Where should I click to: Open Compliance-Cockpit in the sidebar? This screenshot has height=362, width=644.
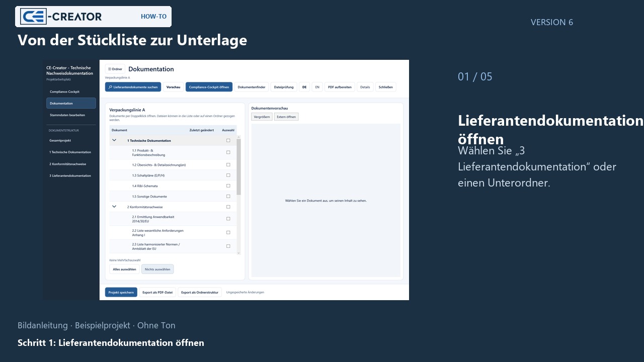pos(71,92)
